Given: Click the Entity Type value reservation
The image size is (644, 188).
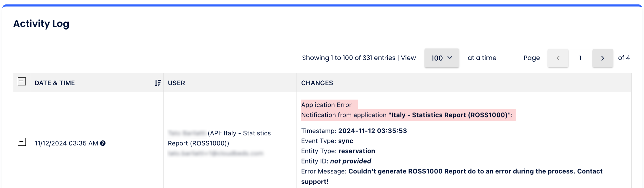Looking at the screenshot, I should pyautogui.click(x=357, y=151).
